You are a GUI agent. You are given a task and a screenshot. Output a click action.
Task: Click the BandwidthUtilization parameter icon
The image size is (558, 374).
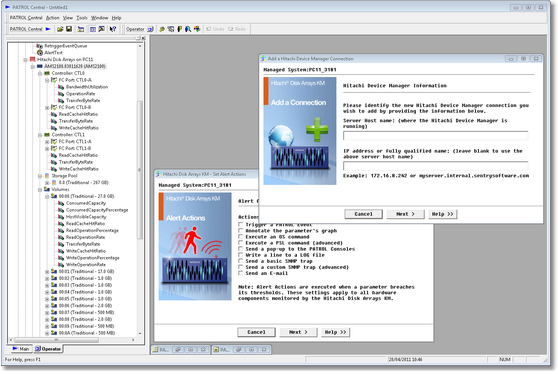[61, 87]
